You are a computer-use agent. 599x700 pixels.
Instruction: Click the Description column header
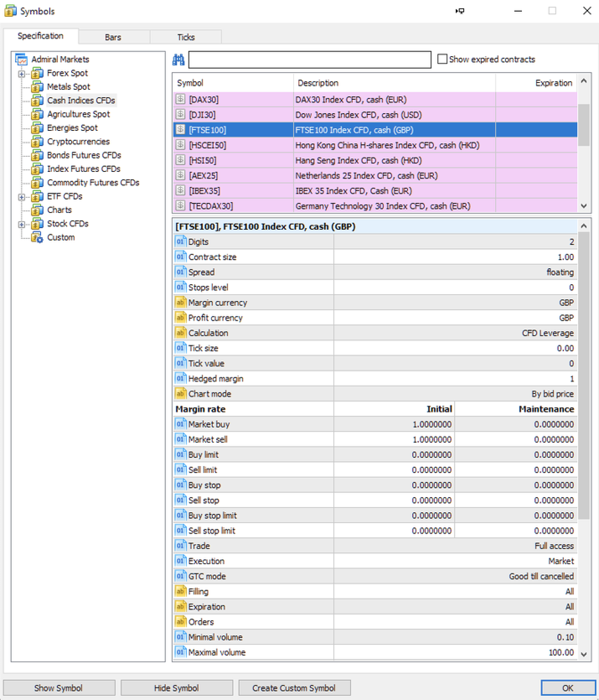tap(395, 83)
